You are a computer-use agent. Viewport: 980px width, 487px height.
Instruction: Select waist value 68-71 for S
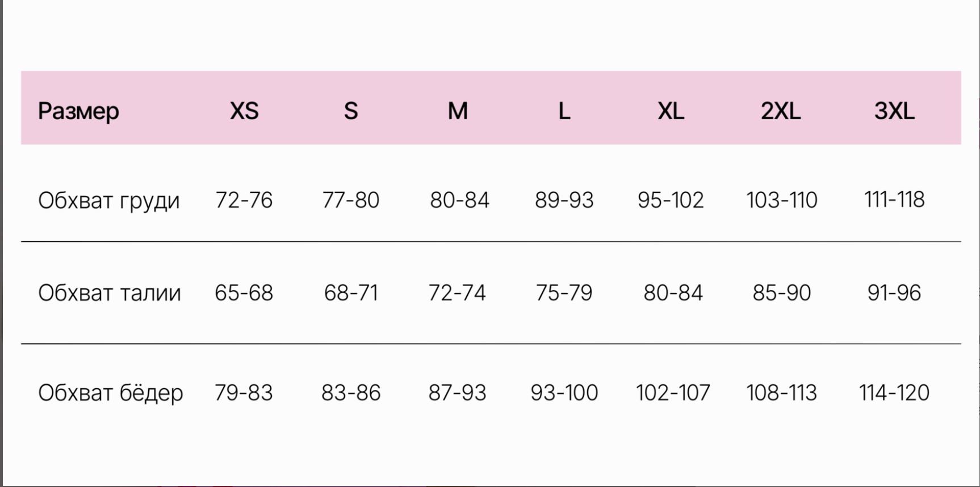tap(351, 293)
